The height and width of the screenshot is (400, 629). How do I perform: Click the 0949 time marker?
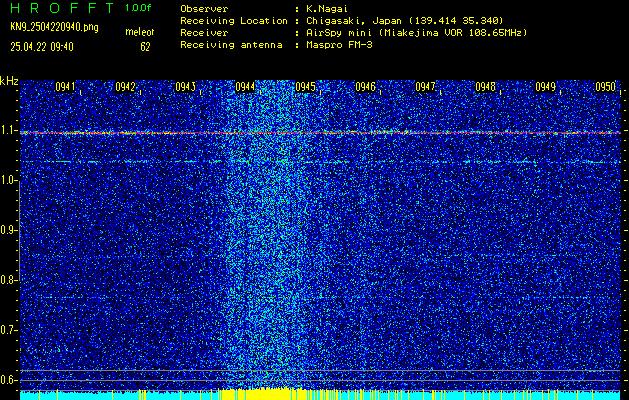[545, 87]
